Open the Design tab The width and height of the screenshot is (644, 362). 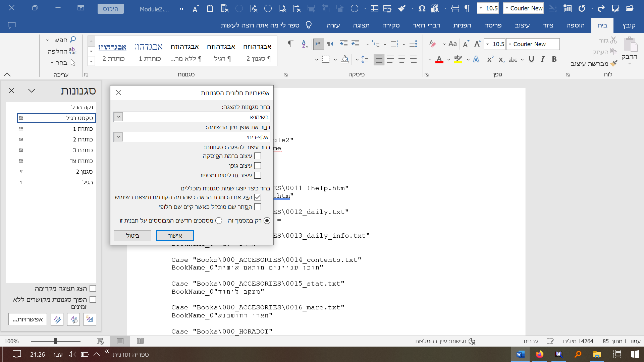point(522,25)
